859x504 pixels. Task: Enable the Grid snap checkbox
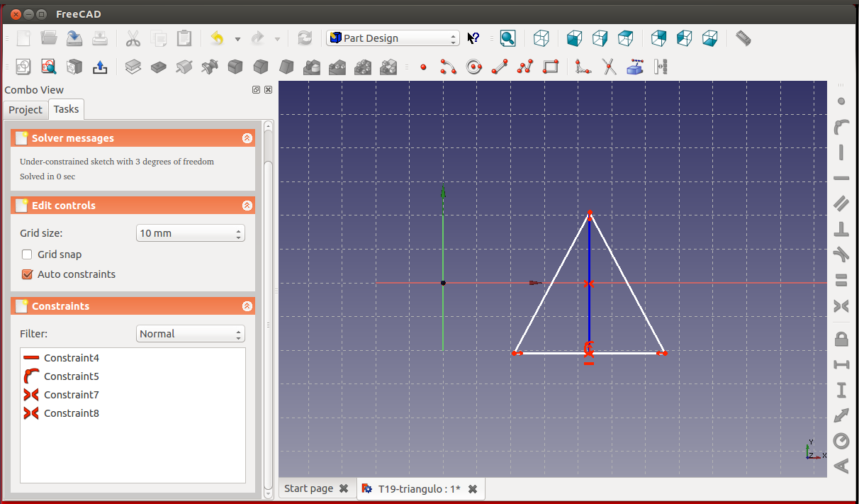pos(27,254)
